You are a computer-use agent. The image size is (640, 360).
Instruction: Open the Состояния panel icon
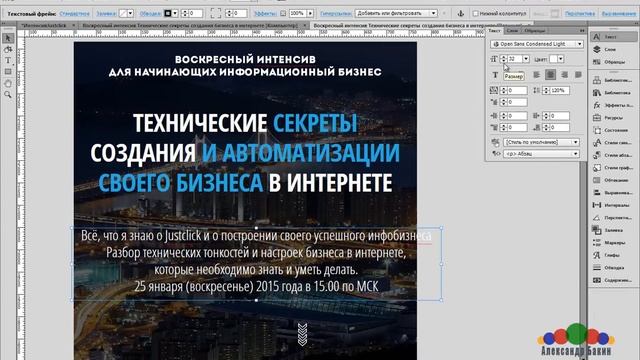click(x=597, y=130)
